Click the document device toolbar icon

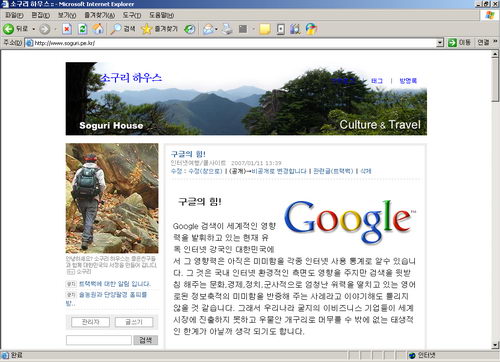[x=281, y=29]
